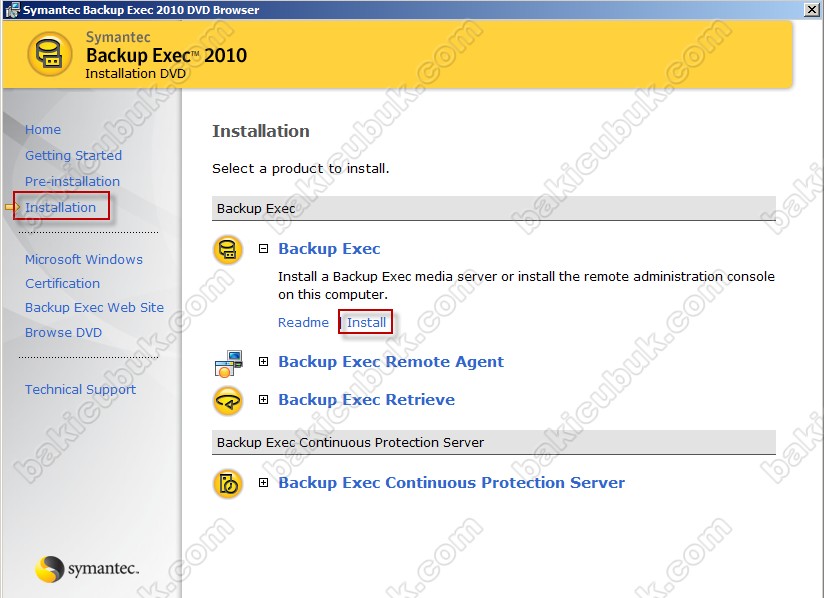824x598 pixels.
Task: Expand the Backup Exec Retrieve section
Action: pos(263,400)
